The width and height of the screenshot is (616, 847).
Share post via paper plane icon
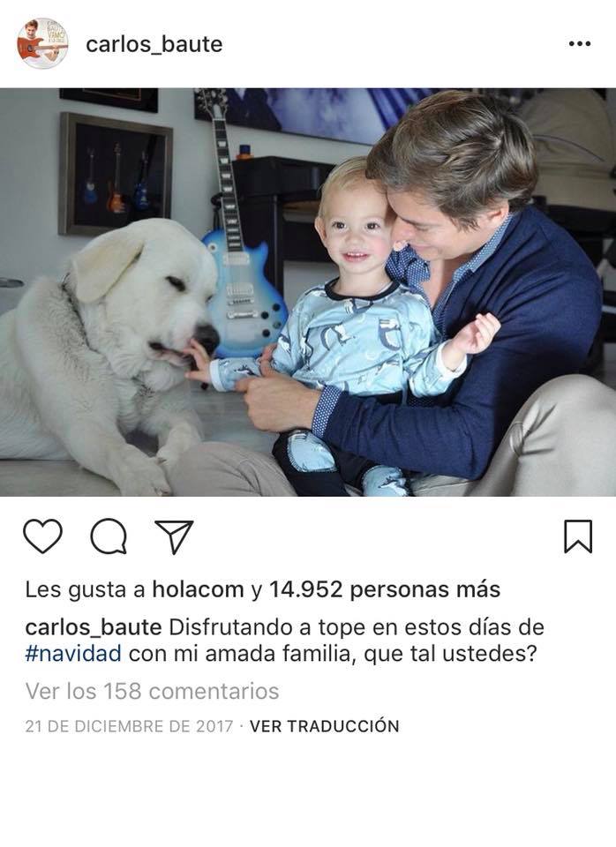click(x=174, y=537)
